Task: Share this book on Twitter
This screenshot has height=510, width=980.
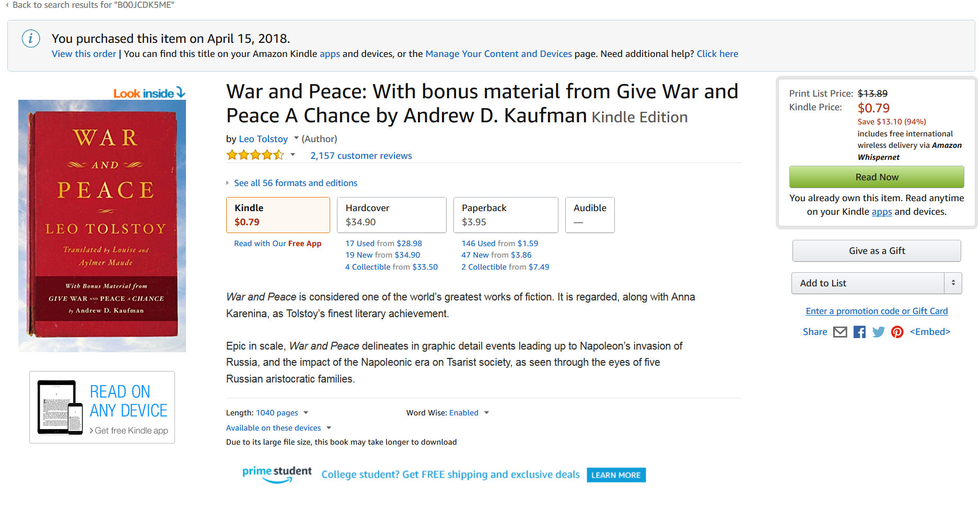Action: coord(879,332)
